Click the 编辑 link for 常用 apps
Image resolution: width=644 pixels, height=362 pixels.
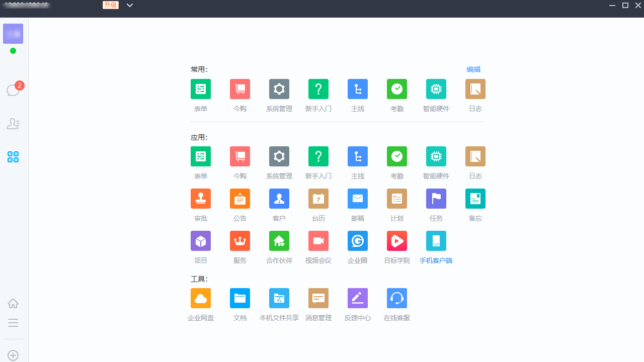pyautogui.click(x=473, y=69)
